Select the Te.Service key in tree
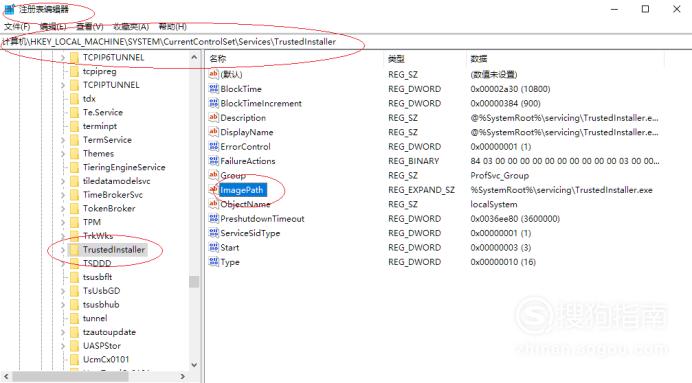692x383 pixels. pyautogui.click(x=103, y=112)
